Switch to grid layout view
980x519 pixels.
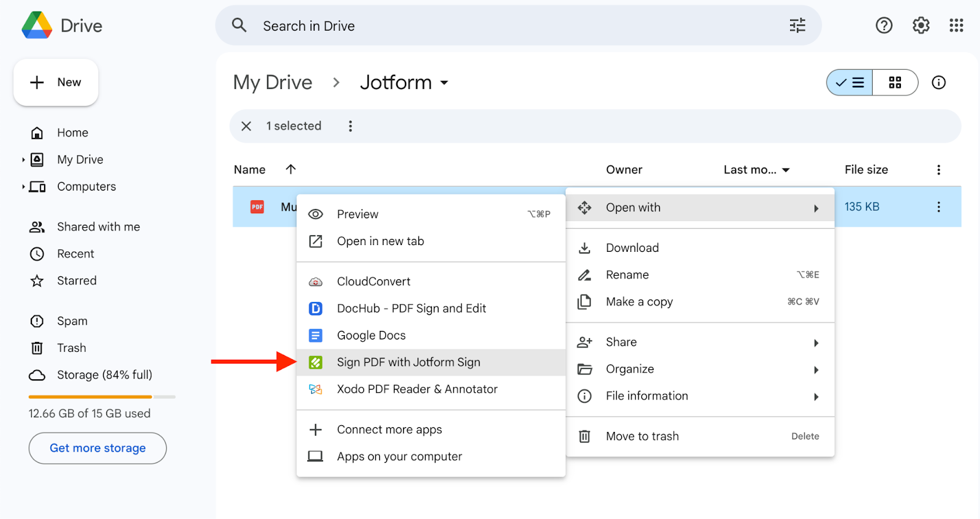click(x=895, y=83)
